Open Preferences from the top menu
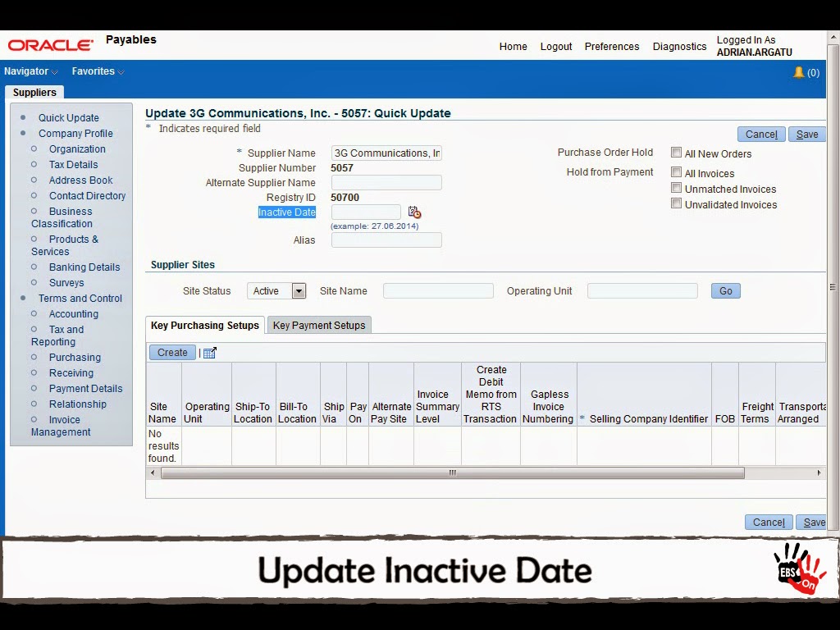 pos(611,47)
